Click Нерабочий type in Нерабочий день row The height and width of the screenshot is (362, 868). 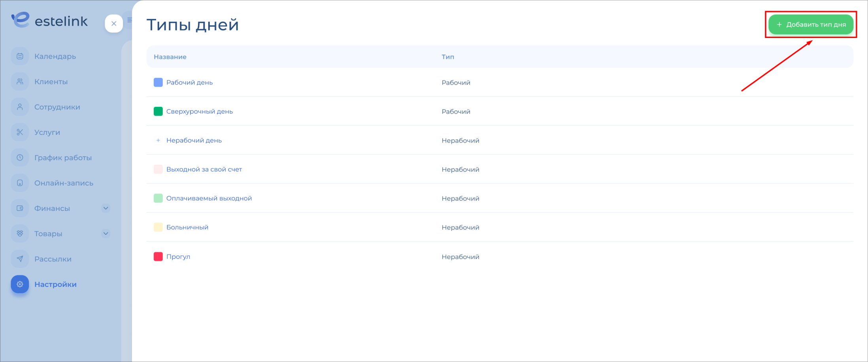(460, 140)
